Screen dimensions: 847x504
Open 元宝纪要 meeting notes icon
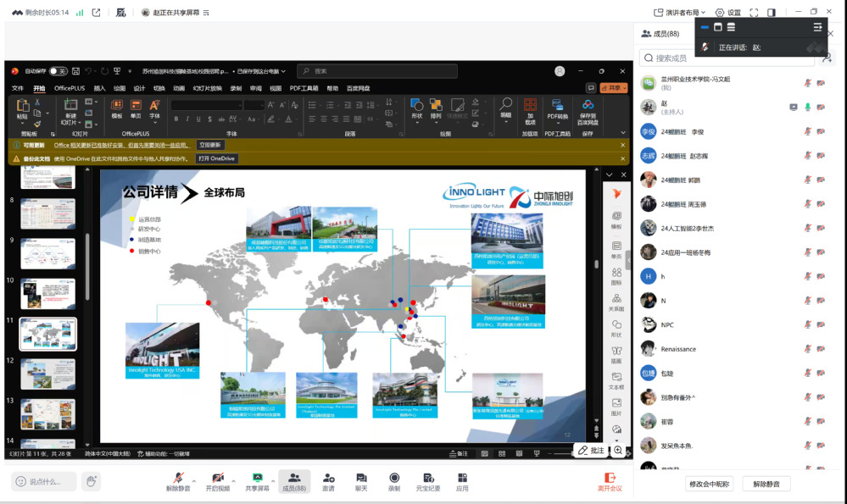pyautogui.click(x=428, y=478)
